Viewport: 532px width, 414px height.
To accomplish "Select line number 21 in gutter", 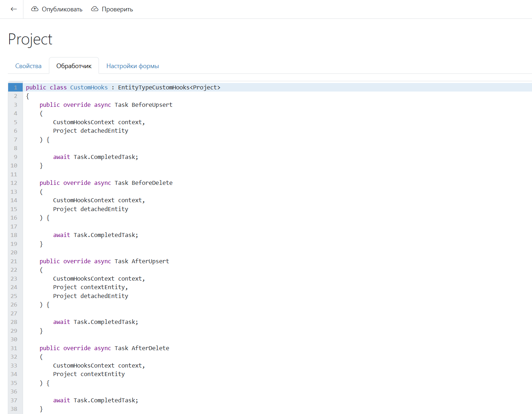I will [x=14, y=261].
